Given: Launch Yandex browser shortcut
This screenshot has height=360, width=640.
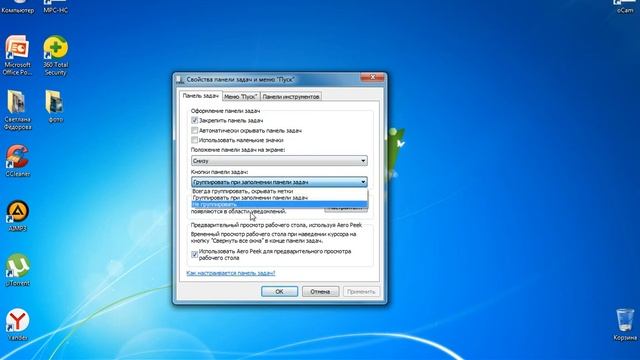Looking at the screenshot, I should pyautogui.click(x=17, y=324).
